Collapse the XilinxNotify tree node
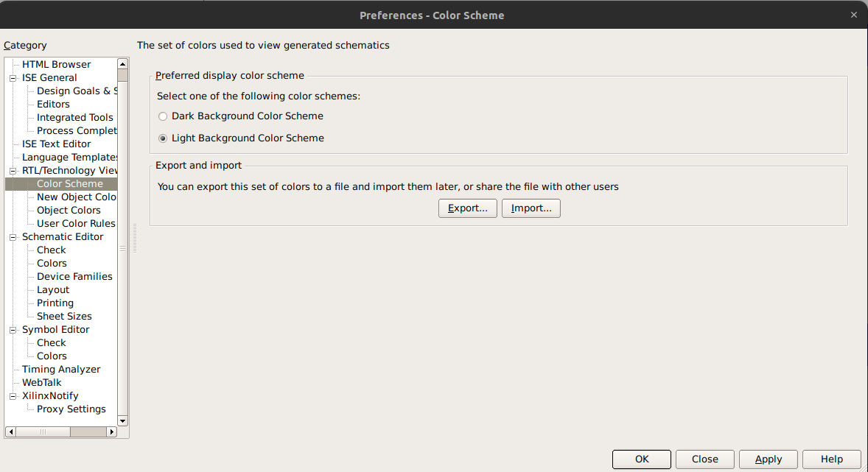 [13, 396]
